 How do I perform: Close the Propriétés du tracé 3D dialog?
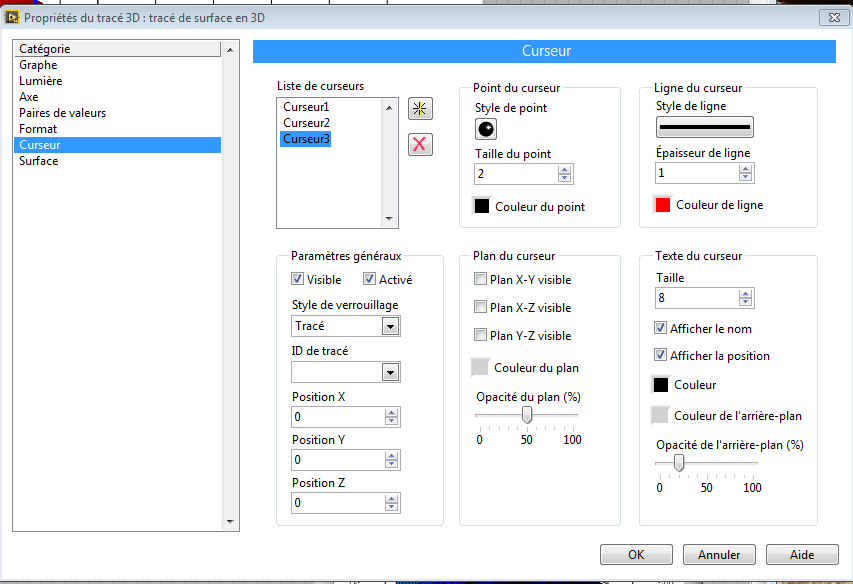click(834, 17)
